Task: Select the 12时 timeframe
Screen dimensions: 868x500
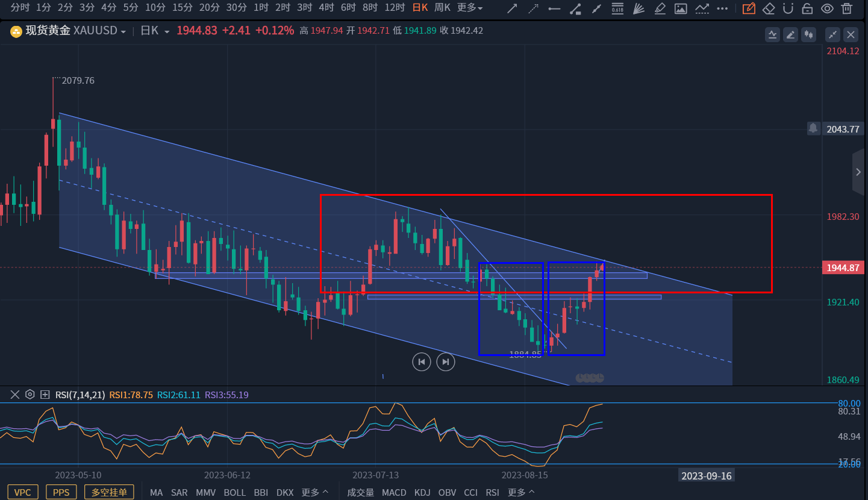Action: click(x=395, y=8)
